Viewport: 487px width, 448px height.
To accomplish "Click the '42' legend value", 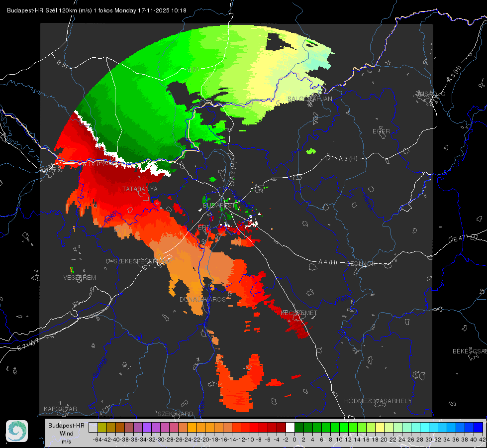I will coord(482,440).
